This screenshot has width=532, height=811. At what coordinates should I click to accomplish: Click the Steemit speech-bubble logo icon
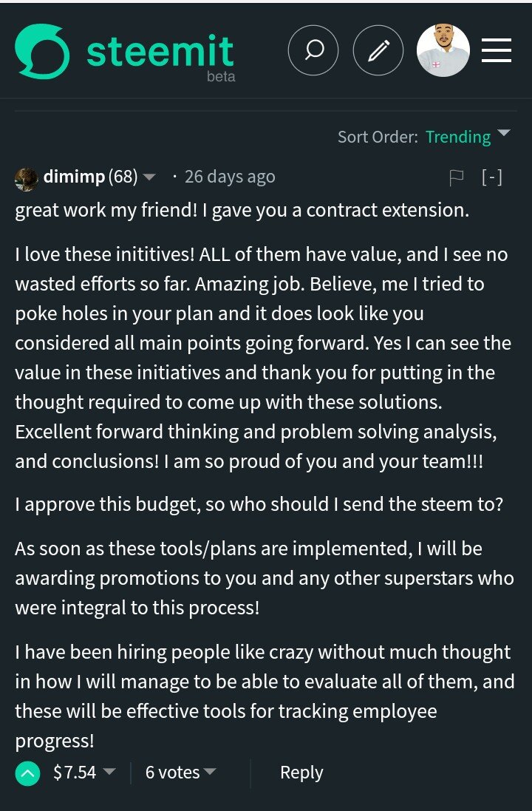tap(42, 51)
